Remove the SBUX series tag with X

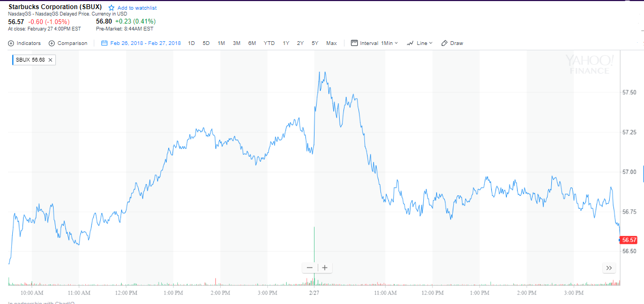(x=50, y=60)
